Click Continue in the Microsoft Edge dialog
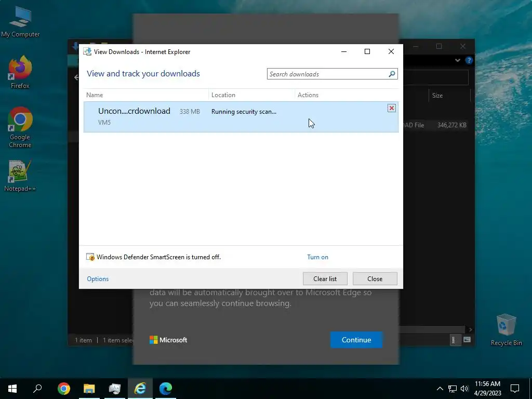532x399 pixels. (356, 340)
